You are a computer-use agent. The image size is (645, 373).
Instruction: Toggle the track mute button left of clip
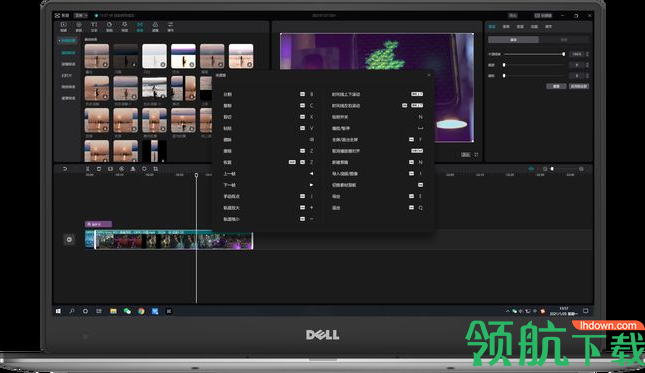69,239
